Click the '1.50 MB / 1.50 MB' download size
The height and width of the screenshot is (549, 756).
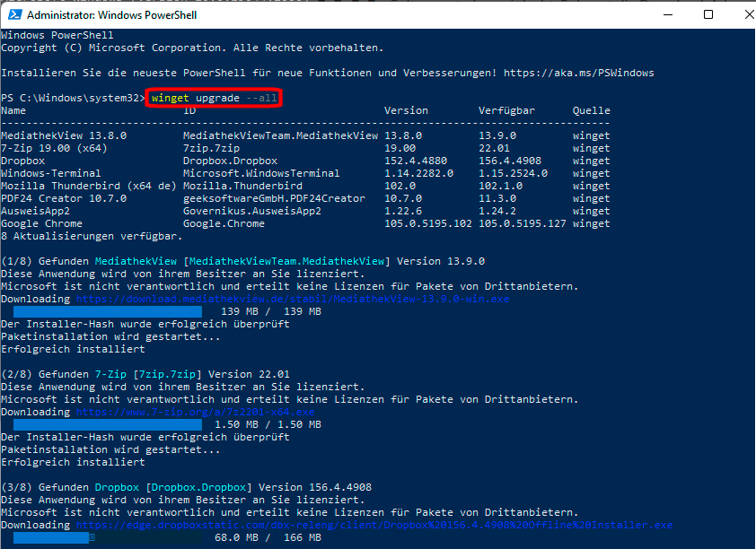(268, 424)
